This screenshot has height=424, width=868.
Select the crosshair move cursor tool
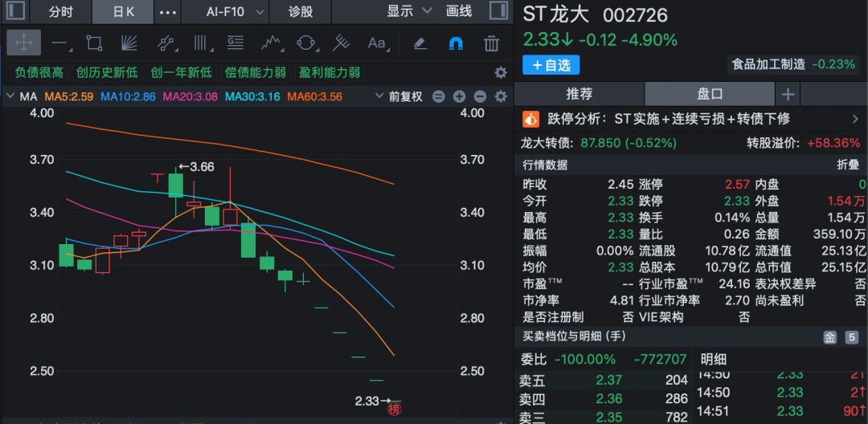(24, 43)
